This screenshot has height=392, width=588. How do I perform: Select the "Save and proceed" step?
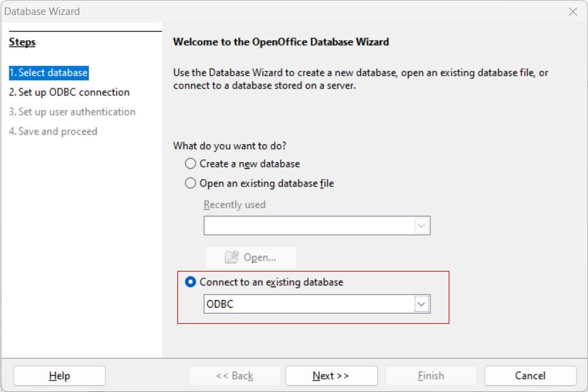point(53,131)
